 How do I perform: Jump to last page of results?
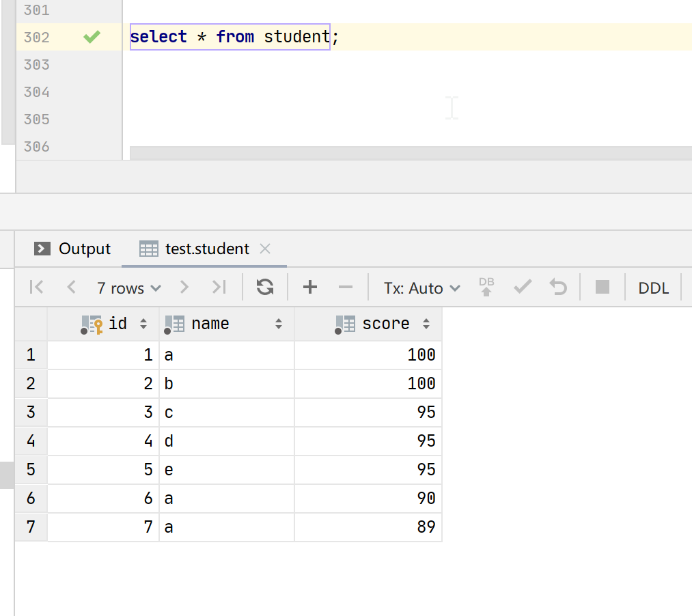point(219,288)
